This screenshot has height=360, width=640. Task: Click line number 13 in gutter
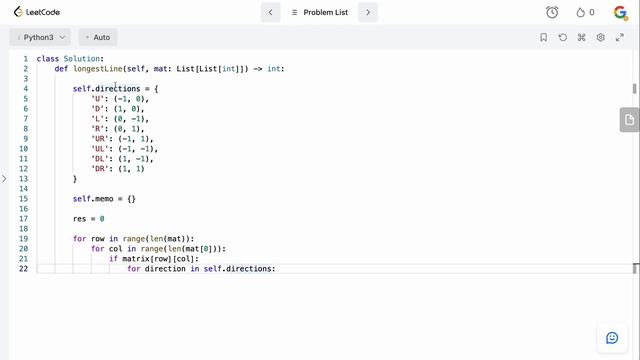24,179
